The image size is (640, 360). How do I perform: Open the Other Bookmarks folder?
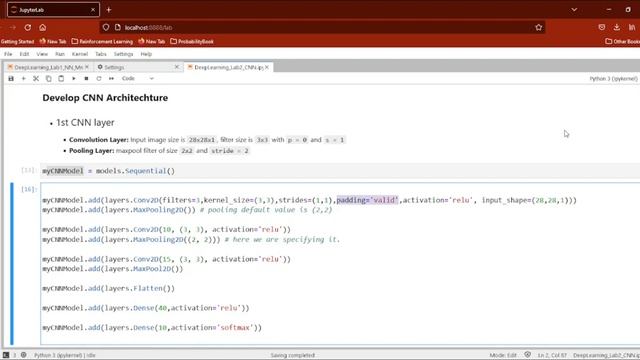click(622, 42)
